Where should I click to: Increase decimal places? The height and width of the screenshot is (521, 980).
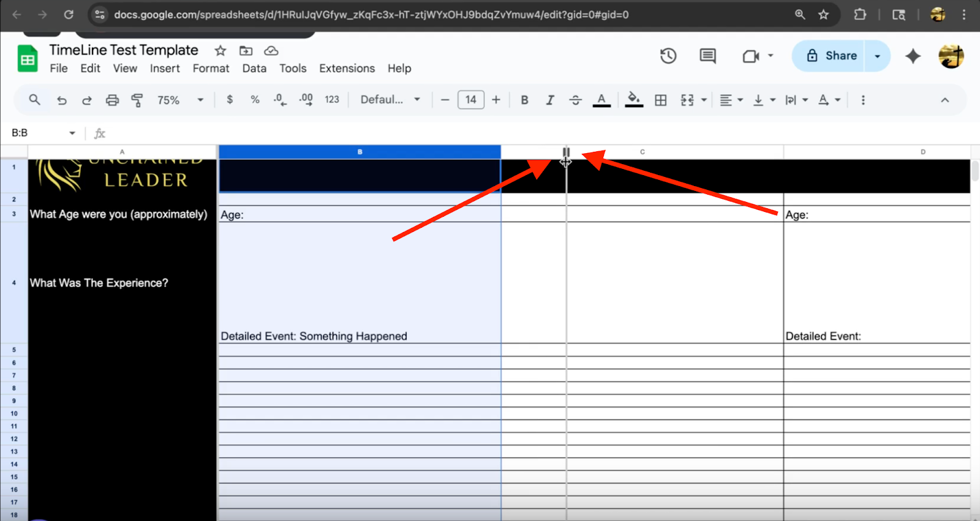[306, 99]
